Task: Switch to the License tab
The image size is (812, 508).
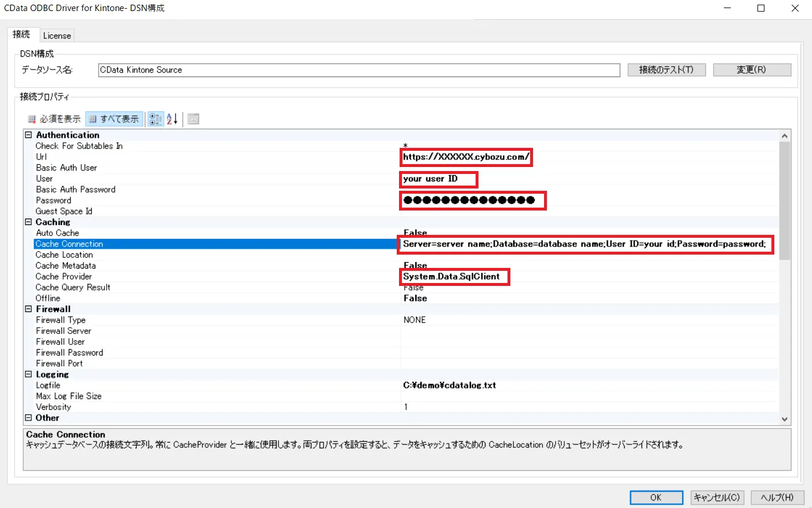Action: click(57, 35)
